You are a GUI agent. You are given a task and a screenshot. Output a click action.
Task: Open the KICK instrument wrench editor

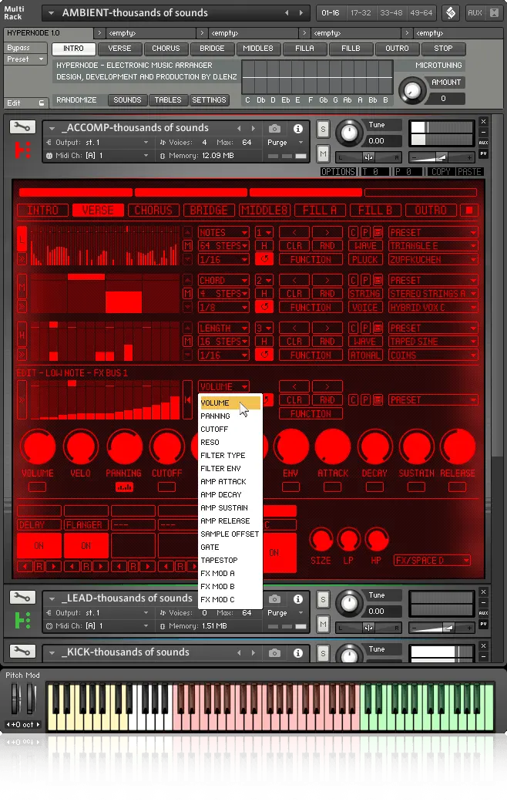point(22,652)
